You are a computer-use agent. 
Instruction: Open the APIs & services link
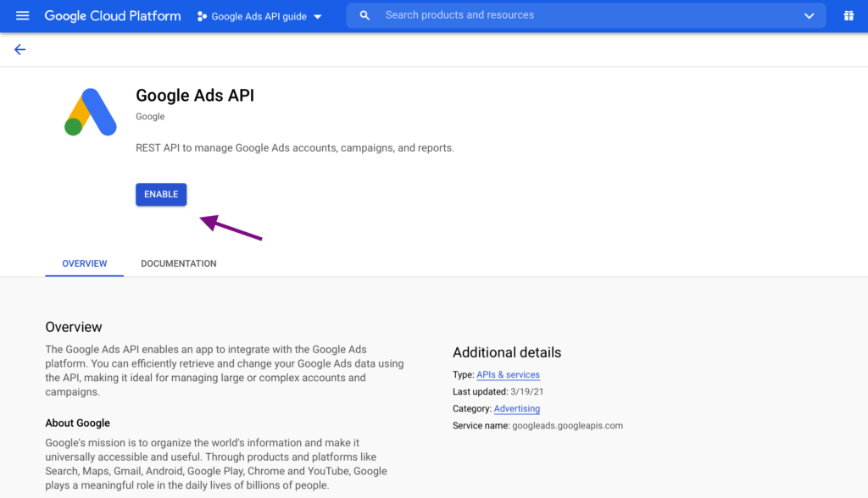pyautogui.click(x=508, y=374)
